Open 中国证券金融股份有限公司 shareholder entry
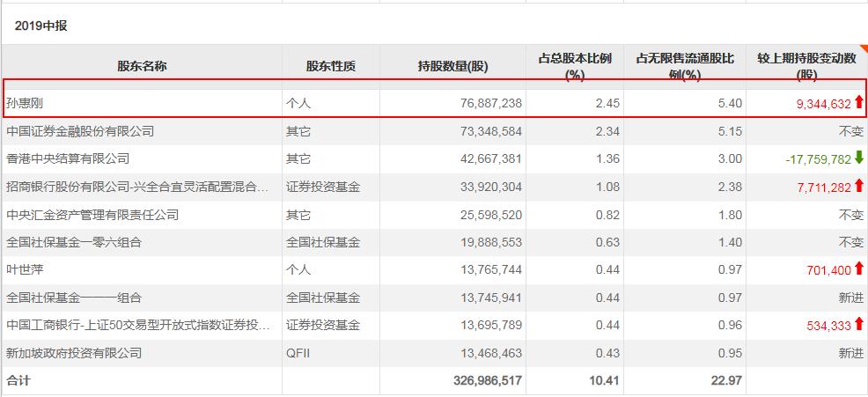 coord(80,131)
